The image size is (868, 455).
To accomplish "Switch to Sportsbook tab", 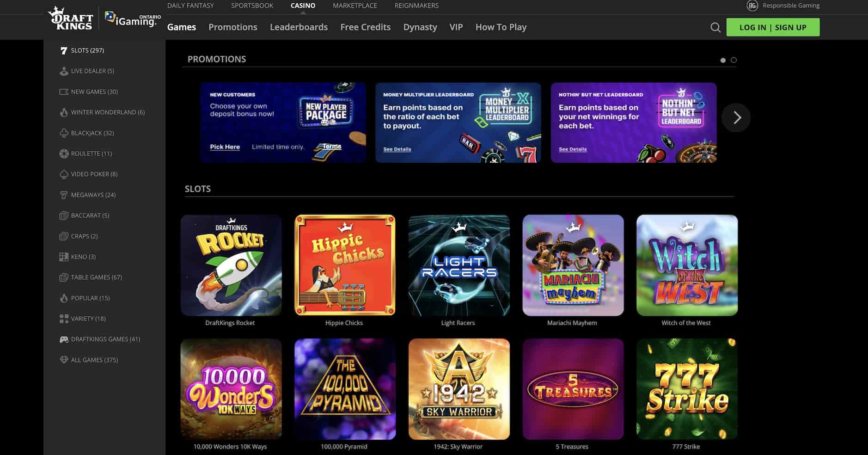I will pyautogui.click(x=252, y=6).
